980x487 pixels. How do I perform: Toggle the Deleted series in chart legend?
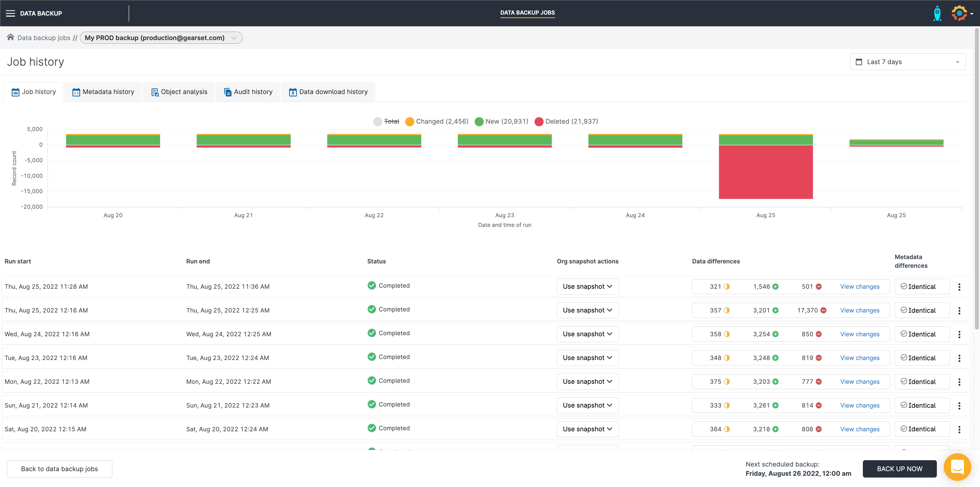(x=571, y=121)
